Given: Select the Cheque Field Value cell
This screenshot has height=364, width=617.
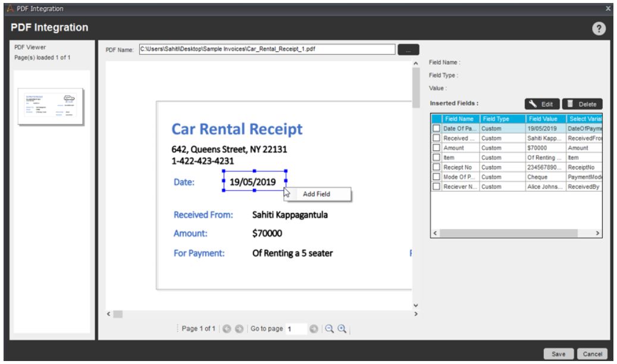Looking at the screenshot, I should tap(546, 177).
